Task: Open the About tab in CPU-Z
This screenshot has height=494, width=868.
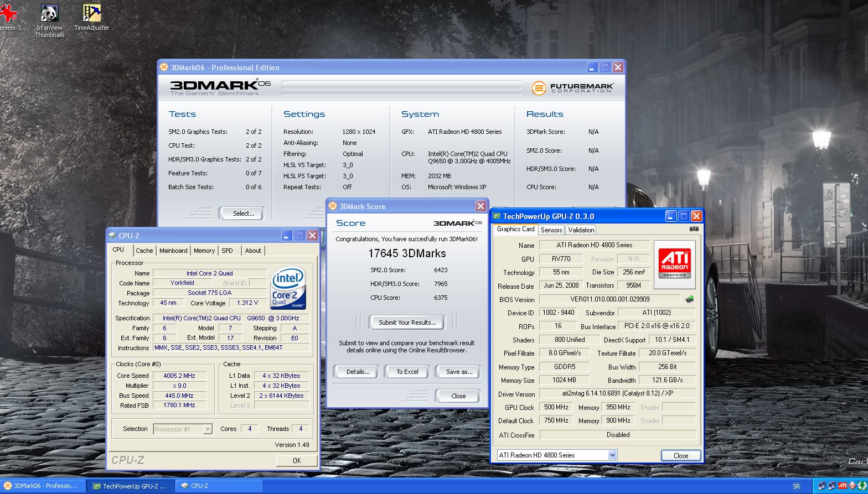Action: coord(253,251)
